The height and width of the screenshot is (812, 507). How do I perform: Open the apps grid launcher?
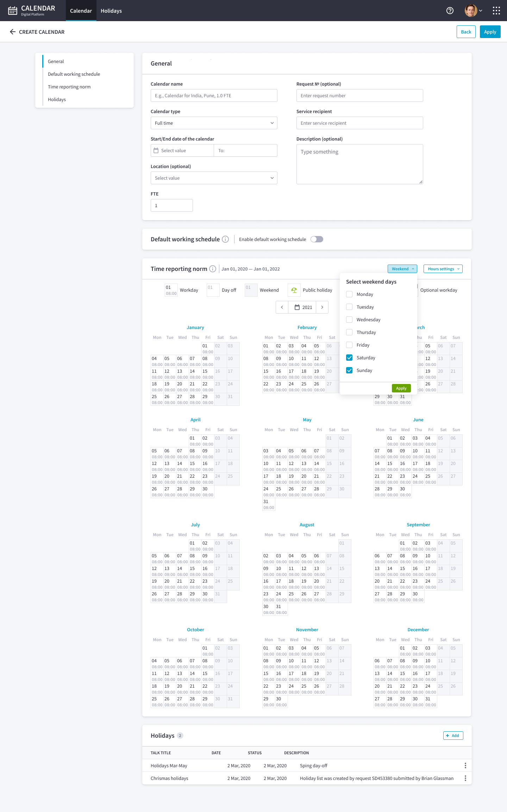(496, 11)
